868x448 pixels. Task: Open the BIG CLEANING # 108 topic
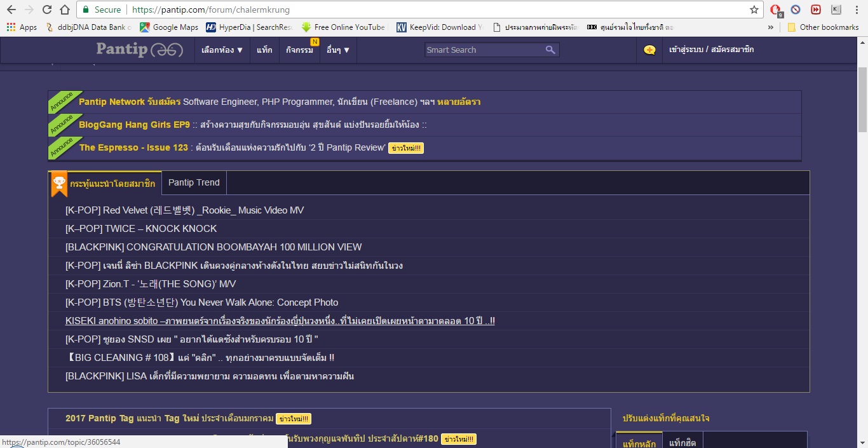pyautogui.click(x=200, y=358)
